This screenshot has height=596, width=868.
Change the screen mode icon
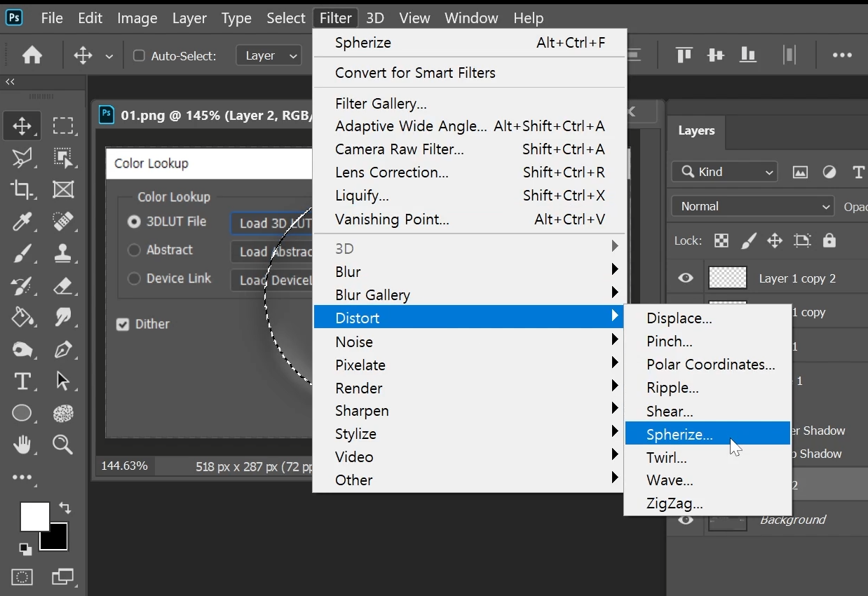point(62,577)
